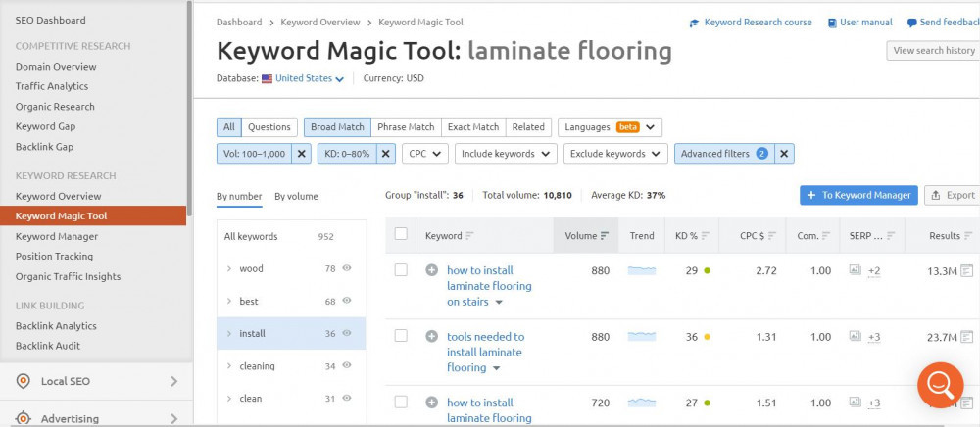Open Keyword Manager in sidebar
Image resolution: width=980 pixels, height=427 pixels.
[57, 237]
